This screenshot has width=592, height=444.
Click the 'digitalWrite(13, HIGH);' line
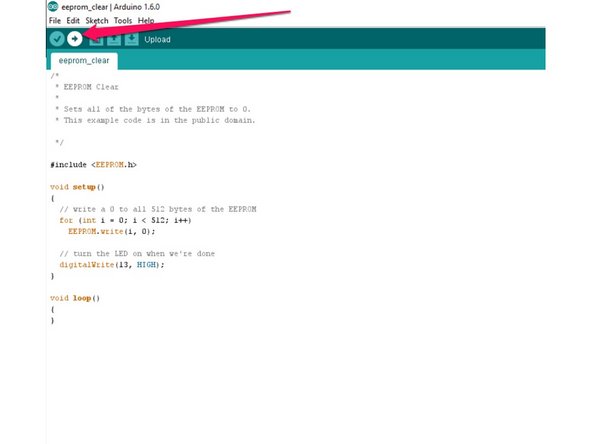click(x=112, y=265)
